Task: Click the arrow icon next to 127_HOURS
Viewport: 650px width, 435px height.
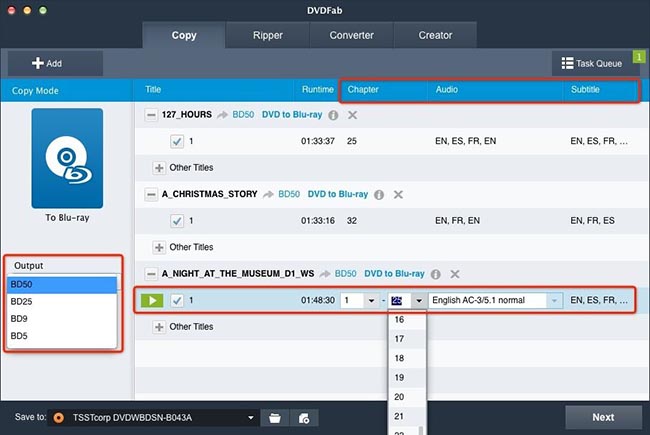Action: tap(223, 115)
